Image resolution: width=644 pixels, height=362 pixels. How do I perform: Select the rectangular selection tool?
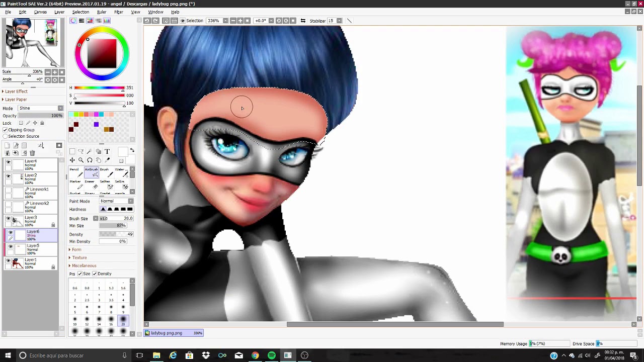[72, 151]
